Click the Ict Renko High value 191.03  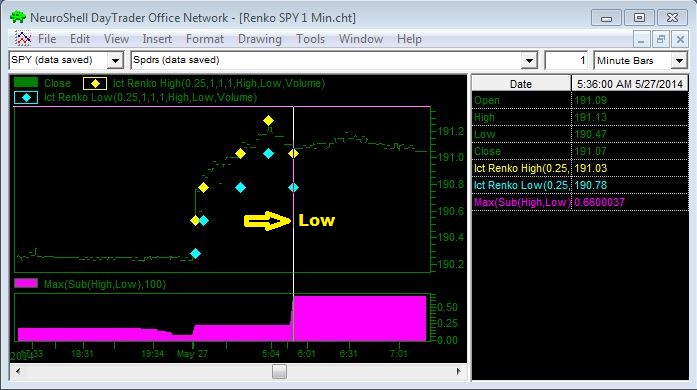point(590,168)
